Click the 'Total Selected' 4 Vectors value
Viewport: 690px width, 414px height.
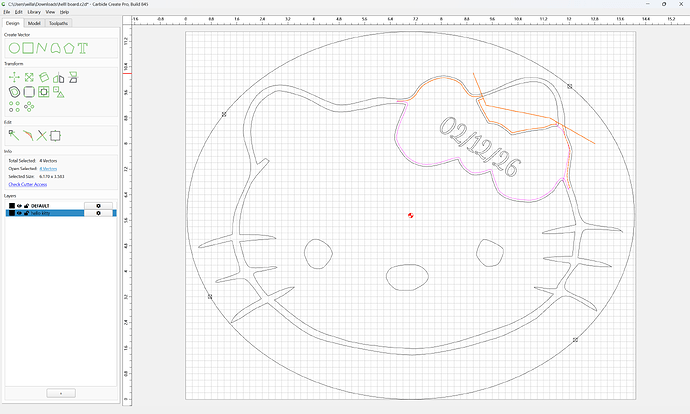click(x=48, y=161)
